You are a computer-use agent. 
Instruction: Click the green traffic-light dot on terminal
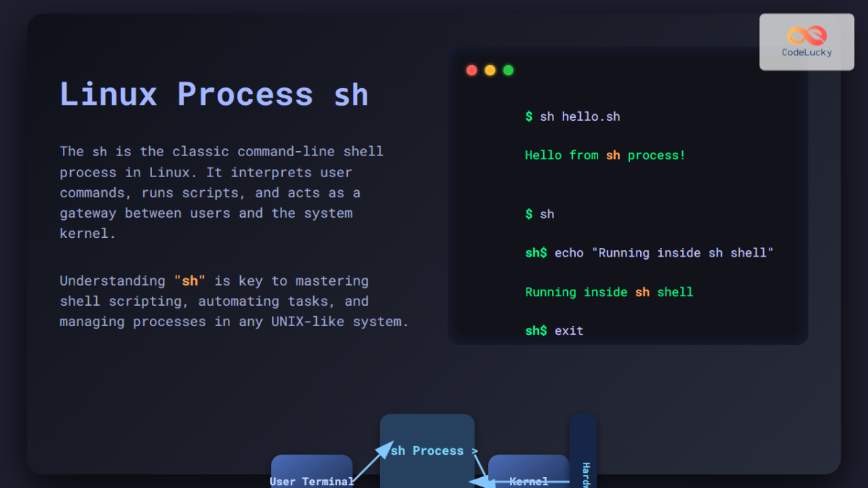[x=509, y=70]
